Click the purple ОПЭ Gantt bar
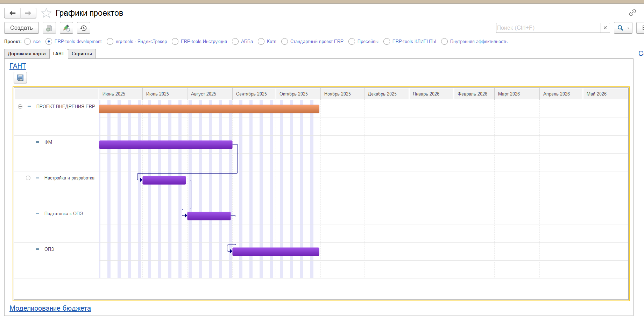This screenshot has width=644, height=318. (276, 252)
